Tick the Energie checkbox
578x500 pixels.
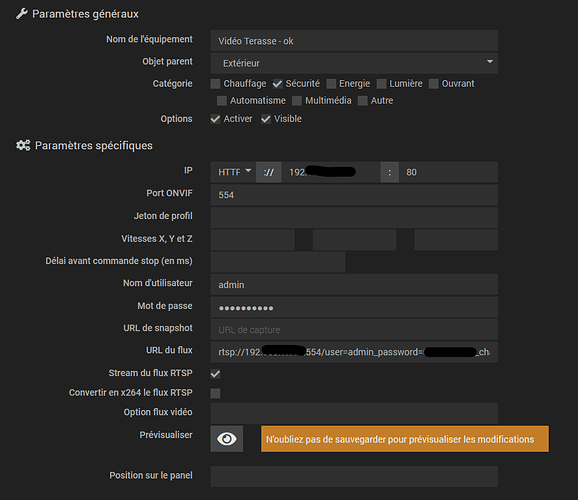click(x=331, y=84)
